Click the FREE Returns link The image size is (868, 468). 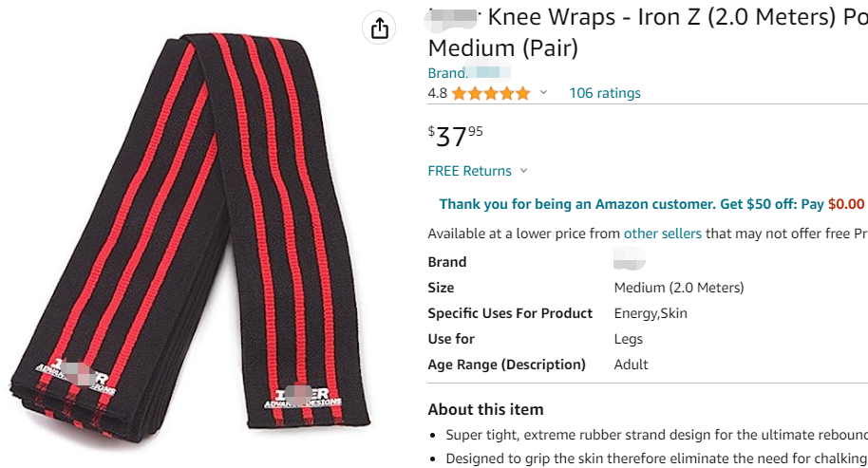coord(469,171)
